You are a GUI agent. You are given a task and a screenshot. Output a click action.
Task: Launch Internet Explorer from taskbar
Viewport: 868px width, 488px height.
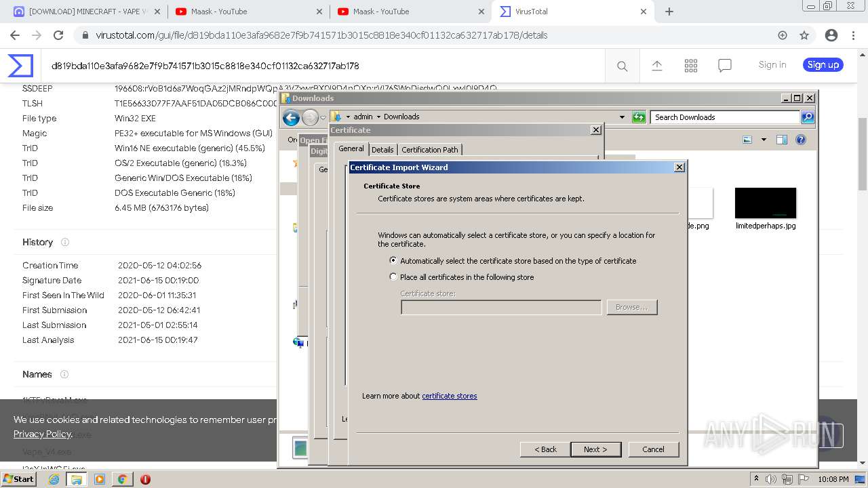coord(54,479)
